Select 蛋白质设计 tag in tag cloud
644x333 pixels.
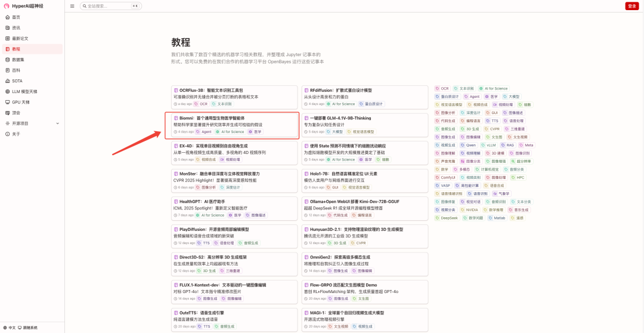click(x=448, y=97)
